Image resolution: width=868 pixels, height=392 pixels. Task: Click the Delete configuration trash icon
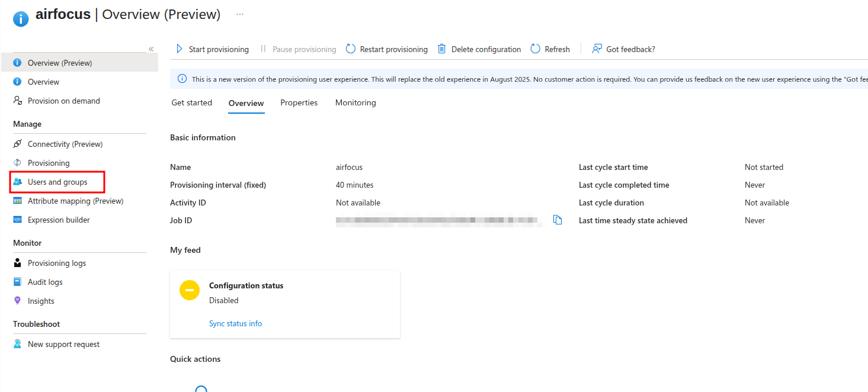(x=442, y=49)
